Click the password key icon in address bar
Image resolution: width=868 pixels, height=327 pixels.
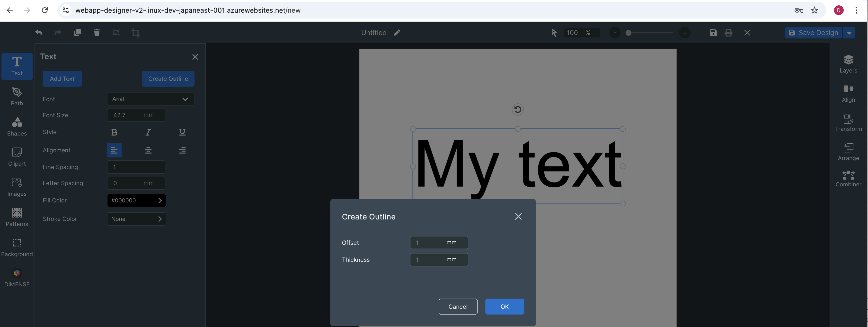pyautogui.click(x=799, y=10)
